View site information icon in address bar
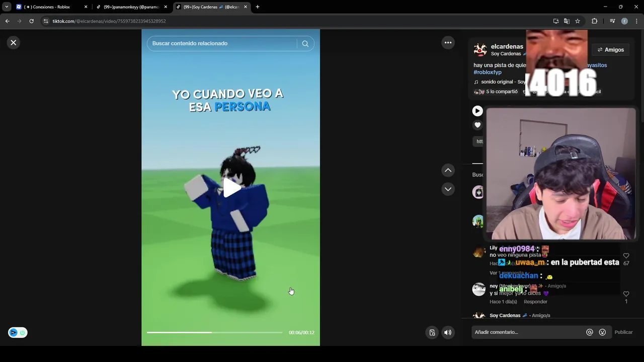 46,21
